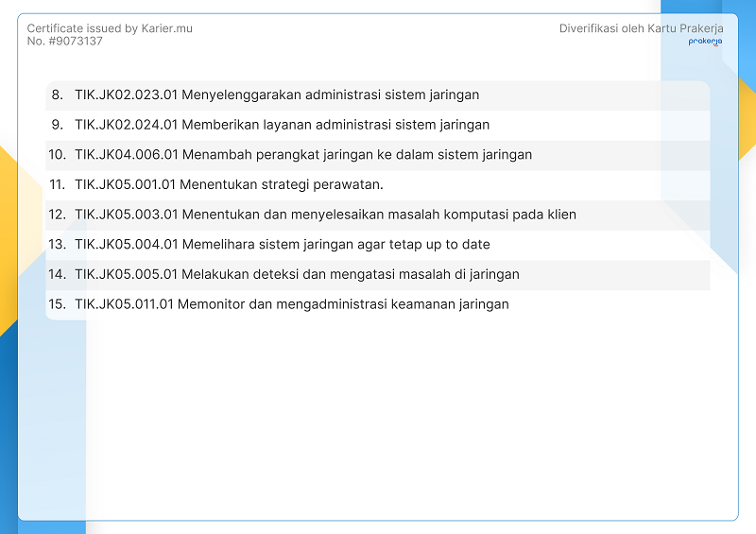
Task: Select list number 14
Action: (57, 274)
